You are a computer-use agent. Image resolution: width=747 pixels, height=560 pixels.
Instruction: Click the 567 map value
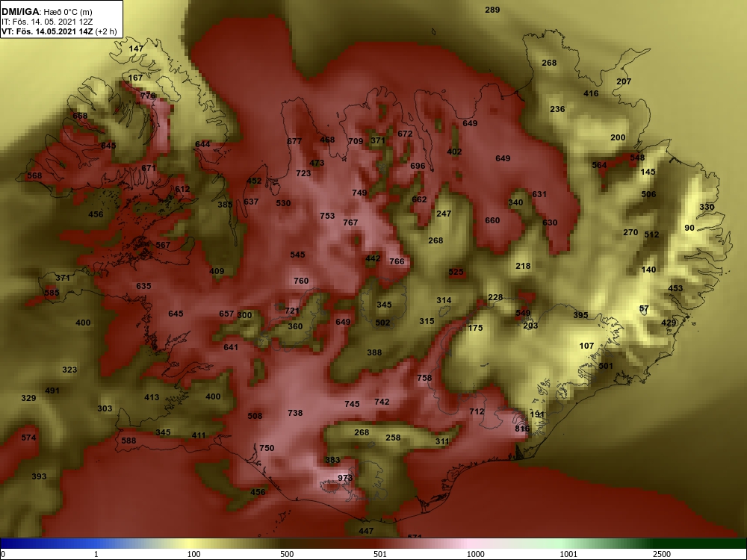pyautogui.click(x=163, y=245)
